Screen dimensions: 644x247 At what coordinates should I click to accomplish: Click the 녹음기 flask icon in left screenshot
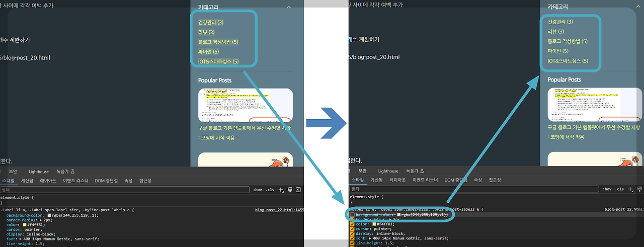pyautogui.click(x=73, y=172)
